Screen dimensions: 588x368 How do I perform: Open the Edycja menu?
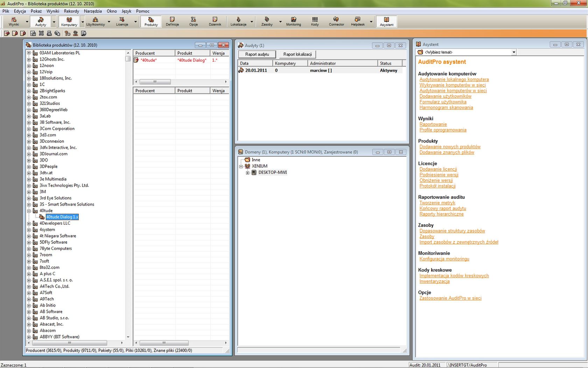(20, 11)
